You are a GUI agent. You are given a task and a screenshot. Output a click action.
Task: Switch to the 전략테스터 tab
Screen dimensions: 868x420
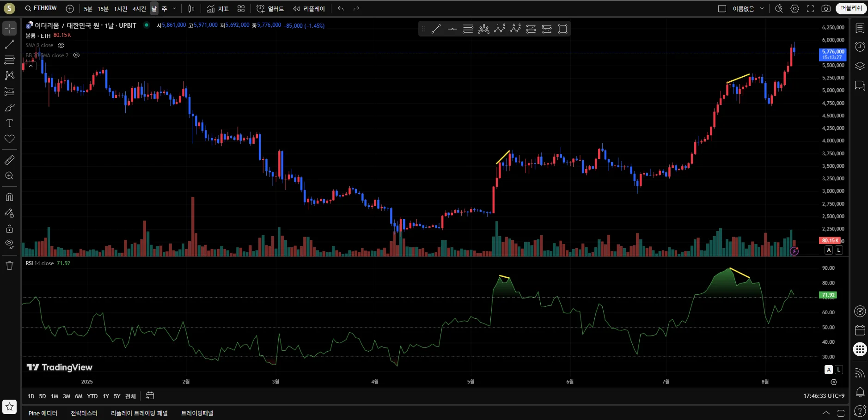(84, 413)
